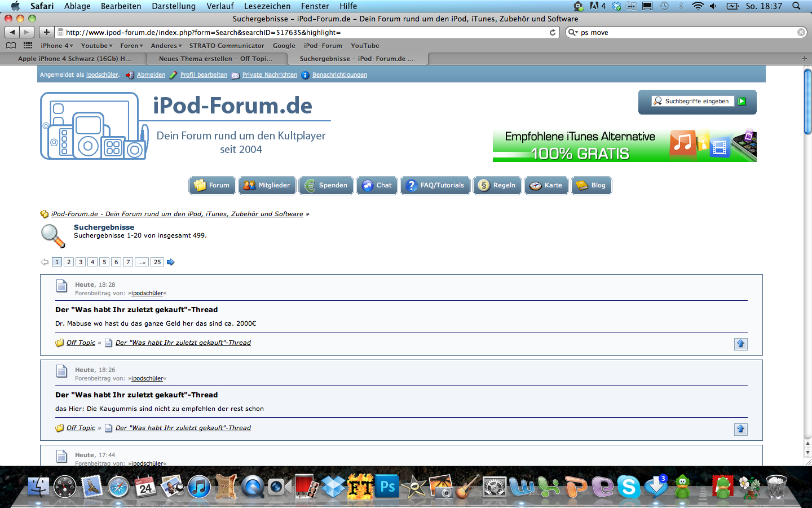Open the Karte map button

[546, 185]
